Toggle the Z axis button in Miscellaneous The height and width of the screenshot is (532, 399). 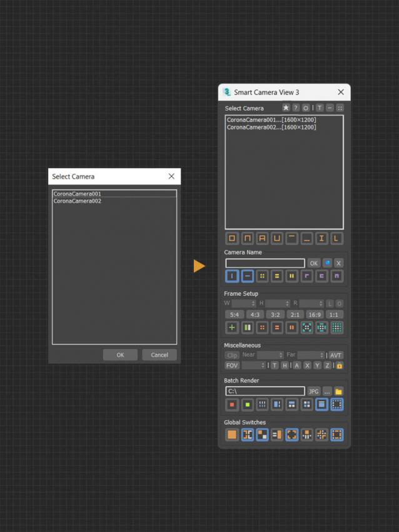pyautogui.click(x=327, y=366)
